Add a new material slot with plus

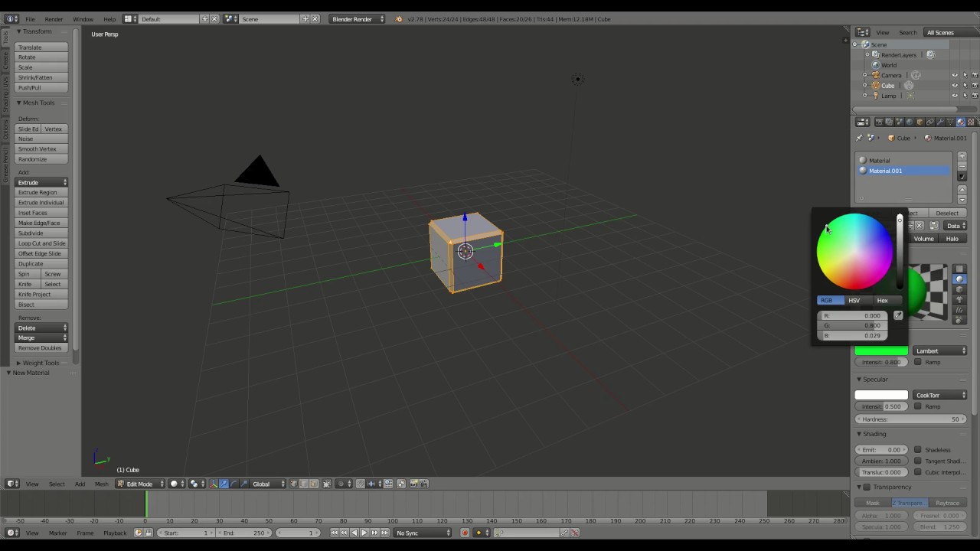(x=962, y=156)
